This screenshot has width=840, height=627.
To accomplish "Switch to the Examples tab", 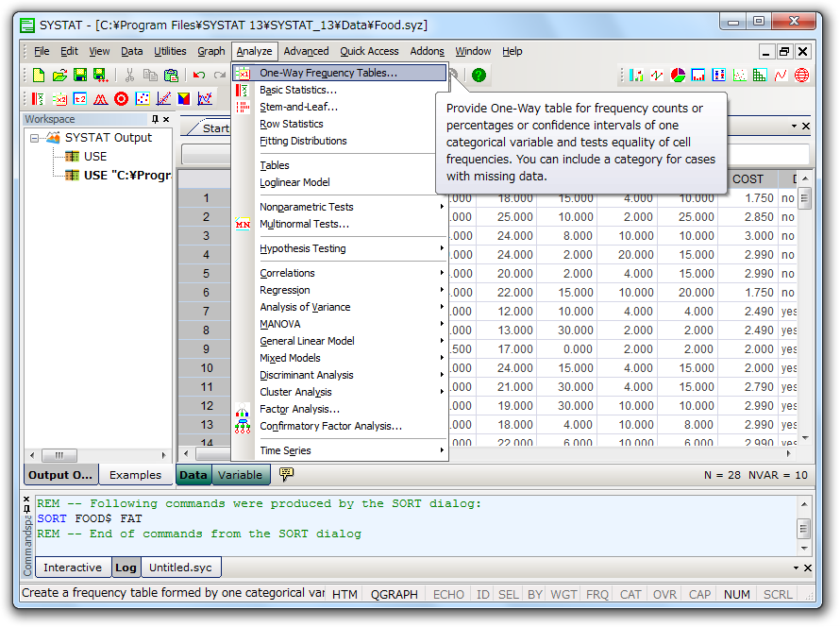I will click(135, 475).
